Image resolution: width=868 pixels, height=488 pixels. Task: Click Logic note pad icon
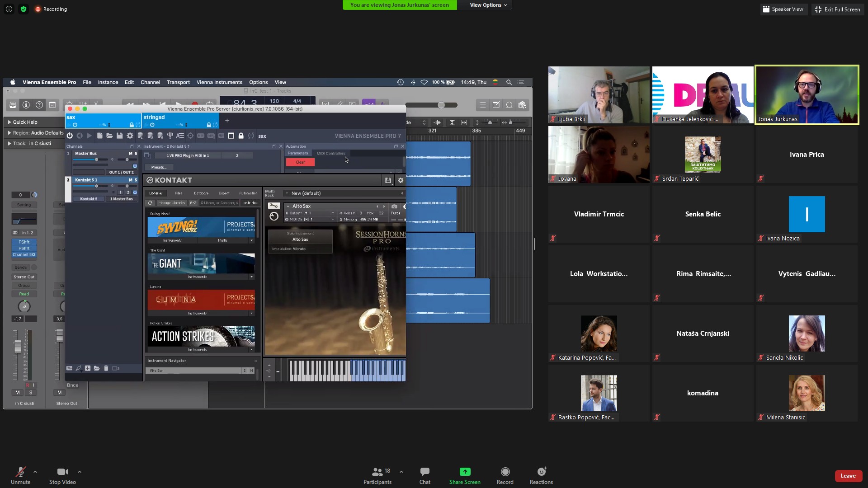pos(496,105)
